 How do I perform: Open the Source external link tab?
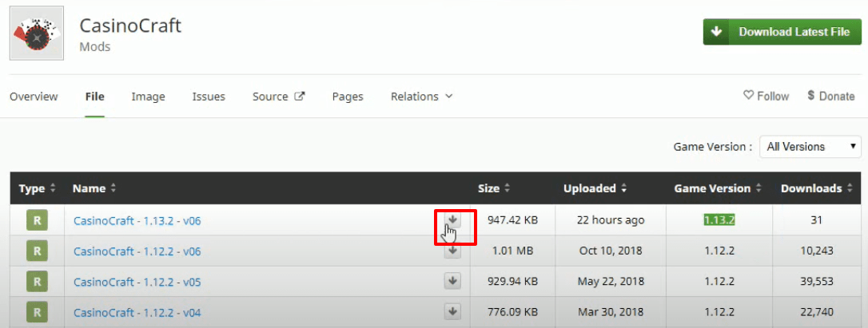278,97
